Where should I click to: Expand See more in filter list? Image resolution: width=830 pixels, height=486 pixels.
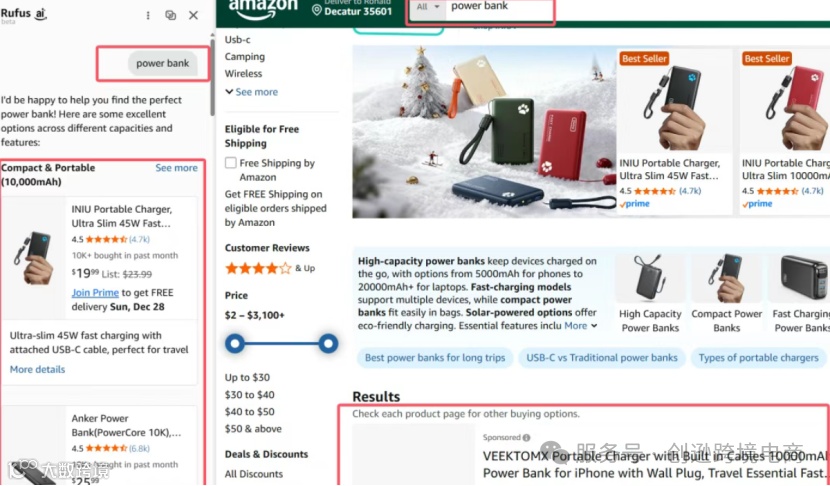pyautogui.click(x=251, y=92)
